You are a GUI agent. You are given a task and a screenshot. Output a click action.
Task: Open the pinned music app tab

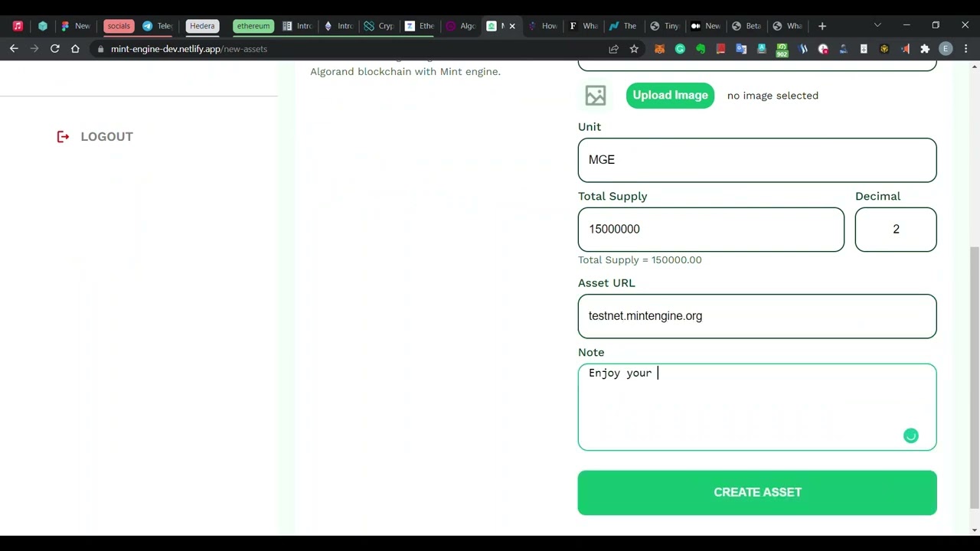click(18, 26)
